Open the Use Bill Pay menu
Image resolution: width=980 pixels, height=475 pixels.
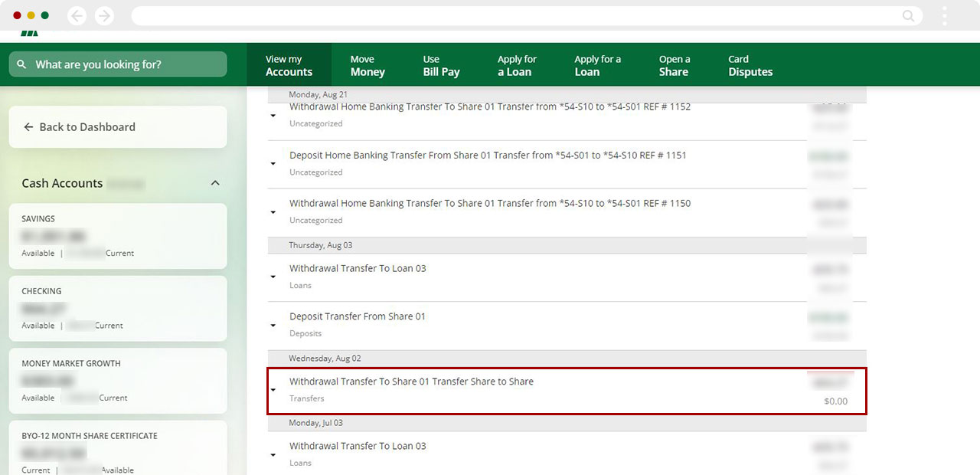click(x=441, y=65)
